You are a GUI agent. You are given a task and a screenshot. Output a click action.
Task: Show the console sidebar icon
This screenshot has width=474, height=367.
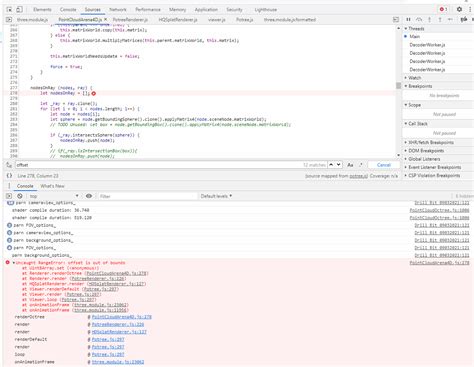click(9, 196)
